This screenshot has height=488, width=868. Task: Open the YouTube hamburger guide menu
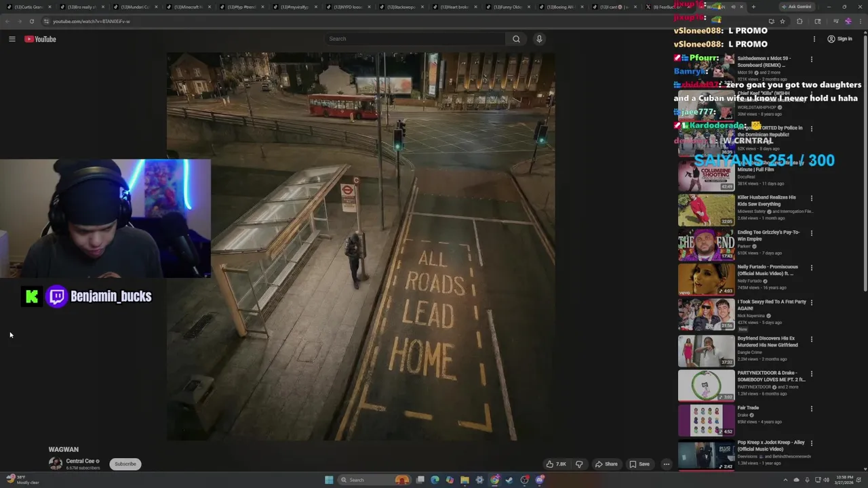click(x=12, y=39)
